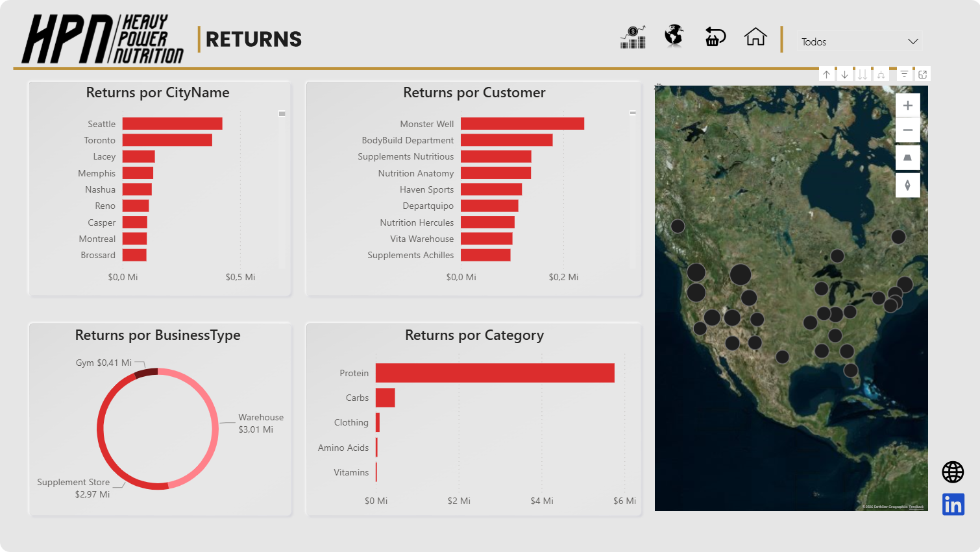The width and height of the screenshot is (980, 552).
Task: Click the largest map bubble near Montana
Action: click(x=741, y=274)
